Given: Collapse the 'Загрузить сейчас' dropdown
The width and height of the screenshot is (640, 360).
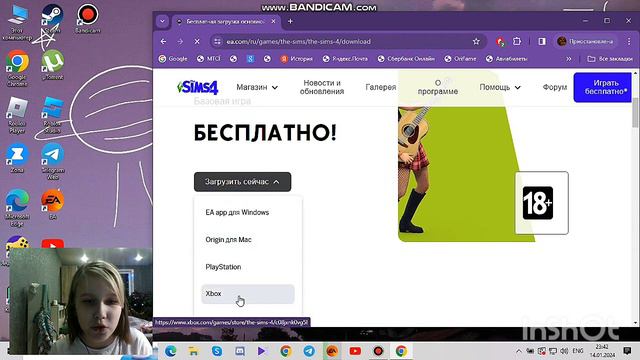Looking at the screenshot, I should 242,182.
